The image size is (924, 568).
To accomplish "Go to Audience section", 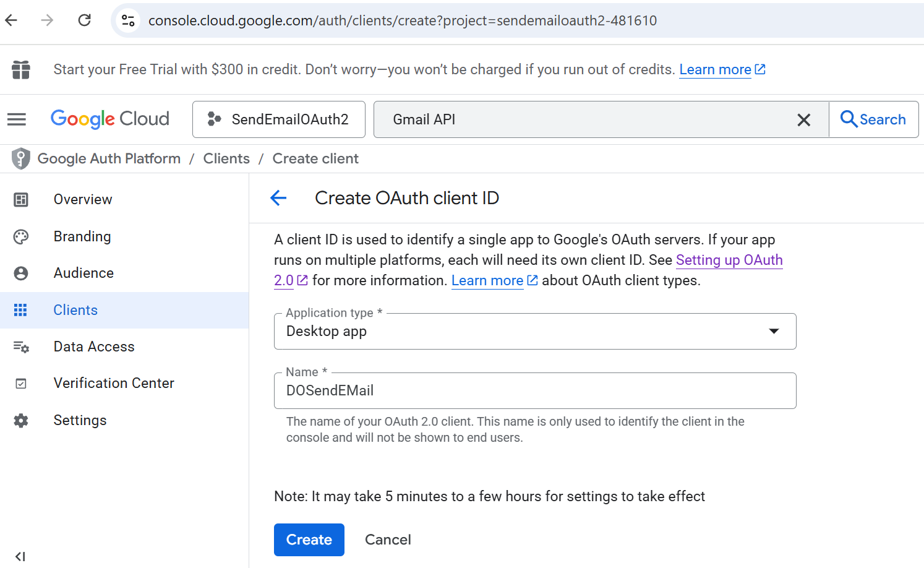I will (x=83, y=273).
